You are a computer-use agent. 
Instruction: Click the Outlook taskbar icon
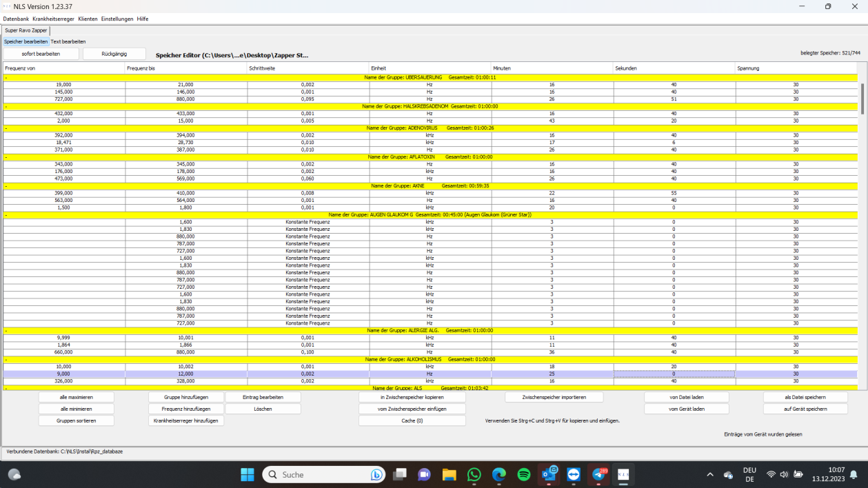pos(549,474)
